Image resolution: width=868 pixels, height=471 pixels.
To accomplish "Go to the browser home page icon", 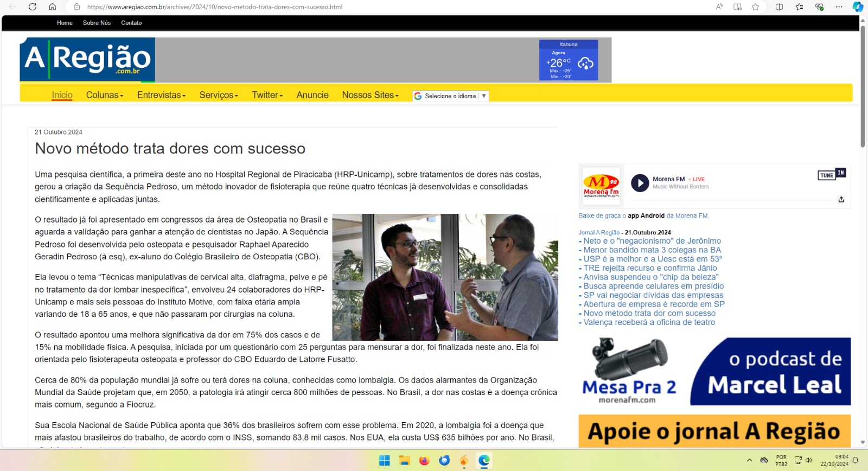I will click(53, 7).
